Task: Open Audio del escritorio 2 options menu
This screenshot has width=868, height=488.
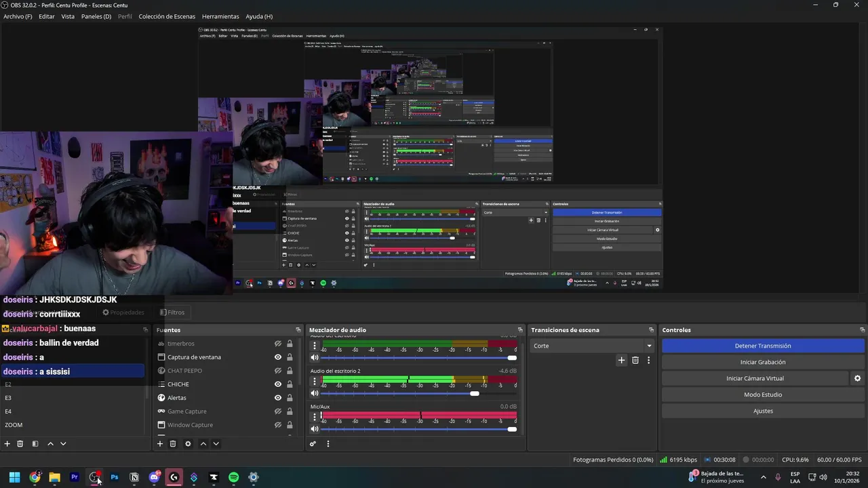Action: pyautogui.click(x=314, y=382)
